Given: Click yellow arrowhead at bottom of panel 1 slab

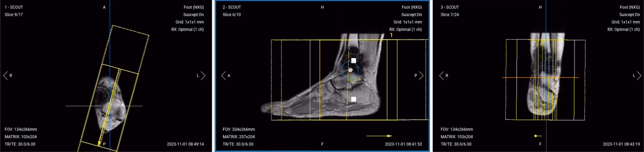Looking at the screenshot, I should pyautogui.click(x=99, y=143).
